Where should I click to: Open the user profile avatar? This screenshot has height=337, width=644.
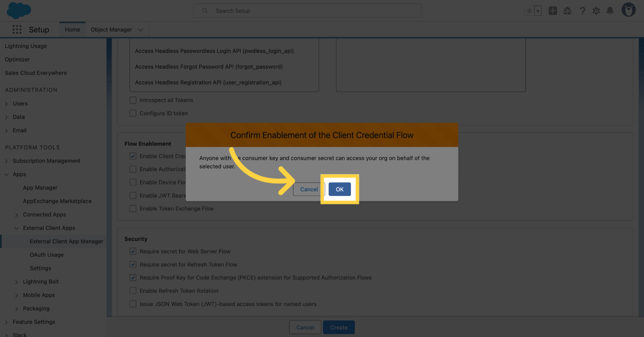click(x=629, y=10)
